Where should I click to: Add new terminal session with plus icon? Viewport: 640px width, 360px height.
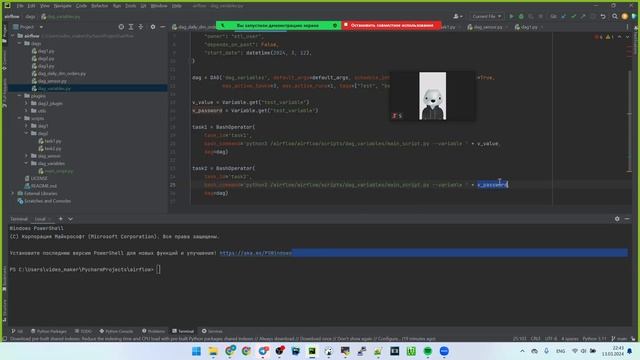61,219
